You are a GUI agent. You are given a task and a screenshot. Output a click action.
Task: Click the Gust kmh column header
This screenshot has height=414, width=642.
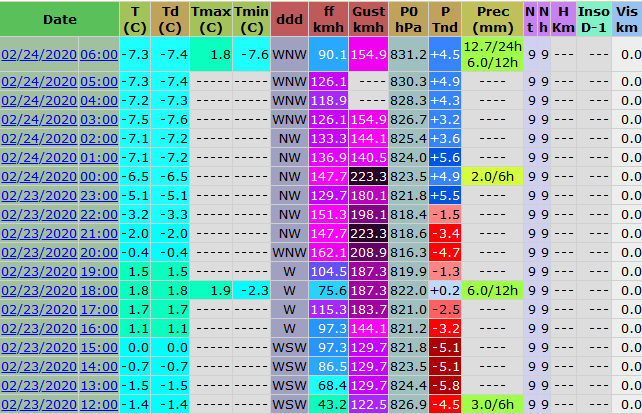(x=369, y=19)
